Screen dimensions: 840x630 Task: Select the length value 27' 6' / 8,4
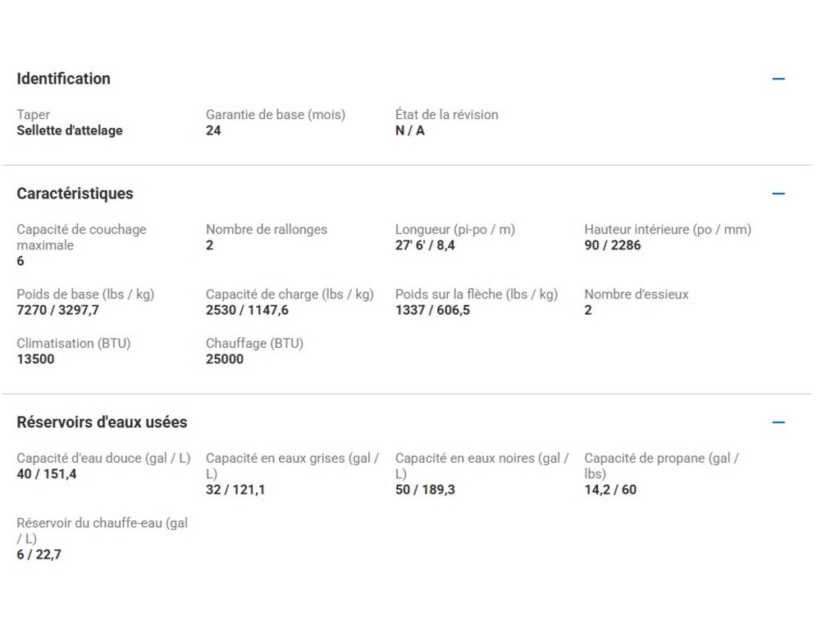(x=425, y=245)
